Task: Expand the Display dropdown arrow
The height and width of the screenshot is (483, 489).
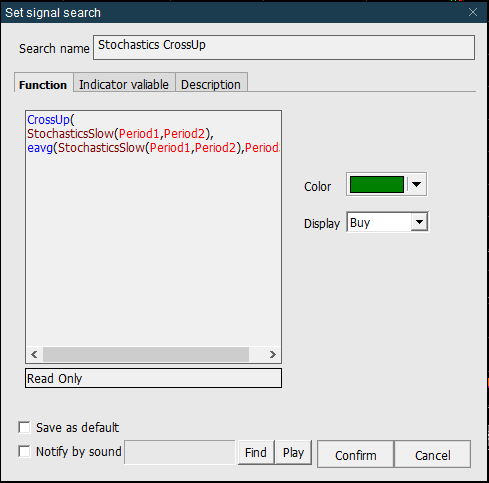Action: (x=419, y=222)
